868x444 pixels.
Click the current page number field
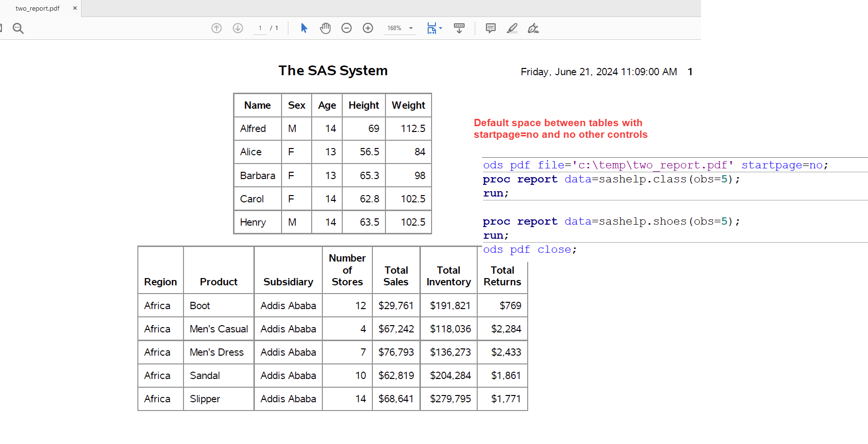click(x=260, y=28)
